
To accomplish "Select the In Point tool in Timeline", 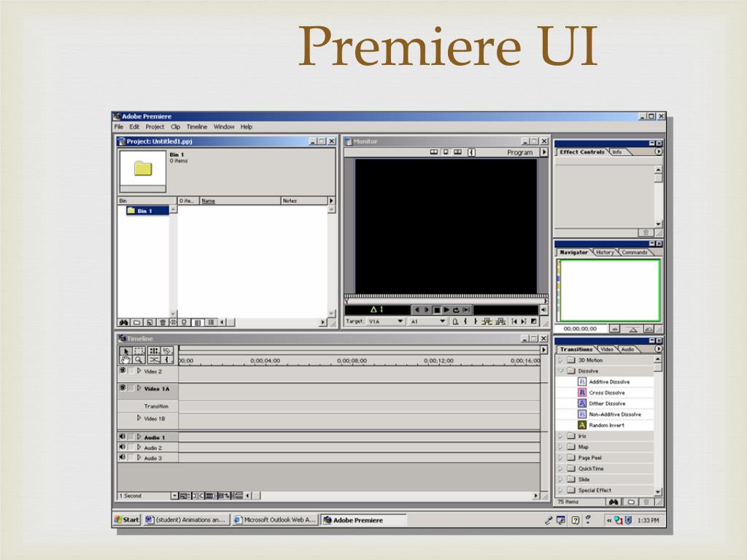I will click(167, 360).
